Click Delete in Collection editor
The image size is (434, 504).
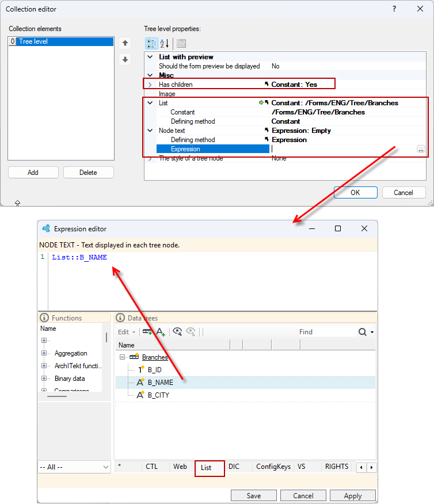[x=89, y=172]
